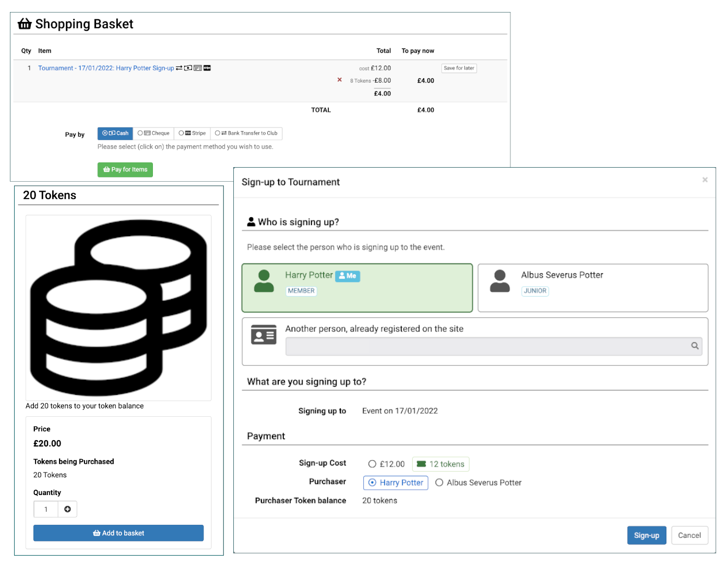Pay with the 12 tokens option

(440, 464)
